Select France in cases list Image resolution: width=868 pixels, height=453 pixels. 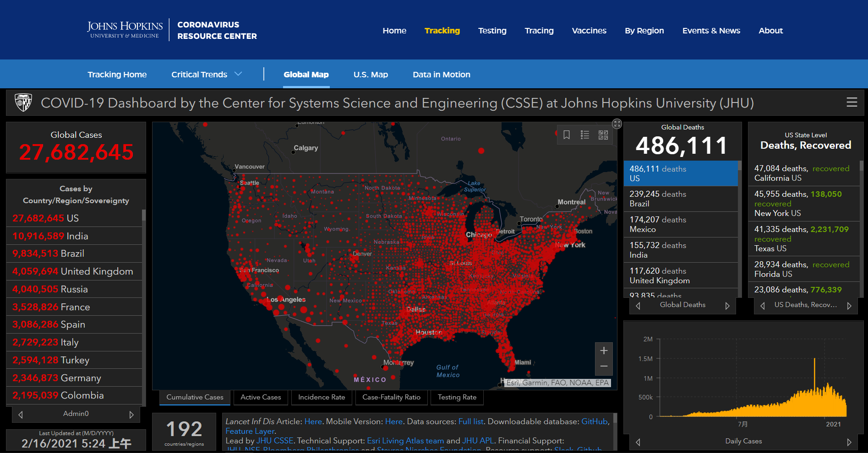point(74,307)
